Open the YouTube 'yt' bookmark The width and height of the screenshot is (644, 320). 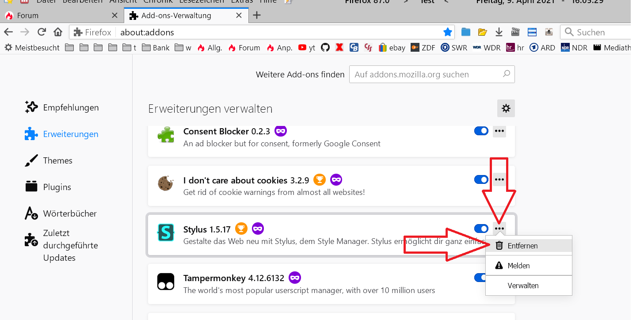tap(307, 47)
